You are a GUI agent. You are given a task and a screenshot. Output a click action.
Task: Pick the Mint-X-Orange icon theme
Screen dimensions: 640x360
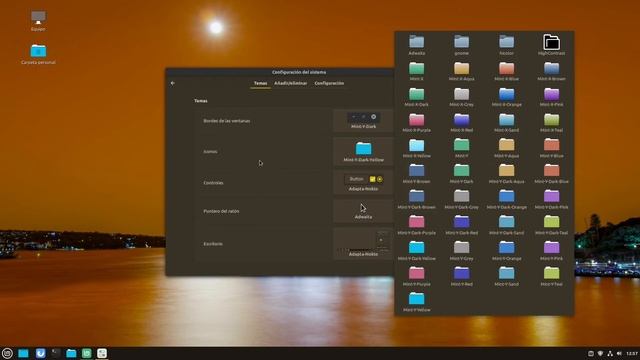click(x=507, y=97)
